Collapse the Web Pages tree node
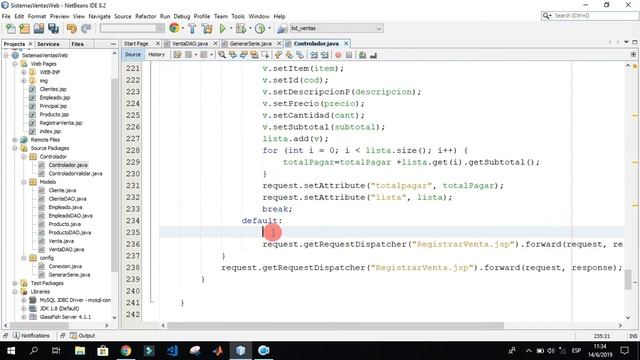The width and height of the screenshot is (640, 360). point(15,64)
